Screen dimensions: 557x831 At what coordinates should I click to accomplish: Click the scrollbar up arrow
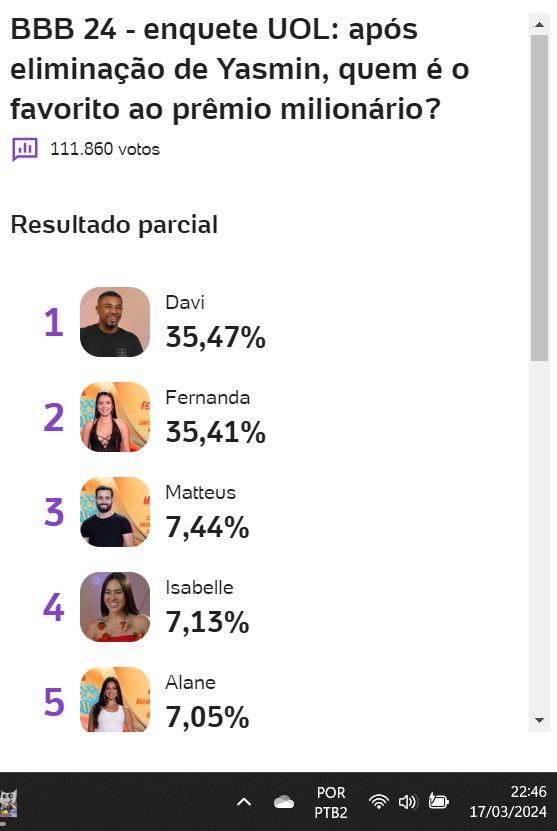pyautogui.click(x=540, y=24)
